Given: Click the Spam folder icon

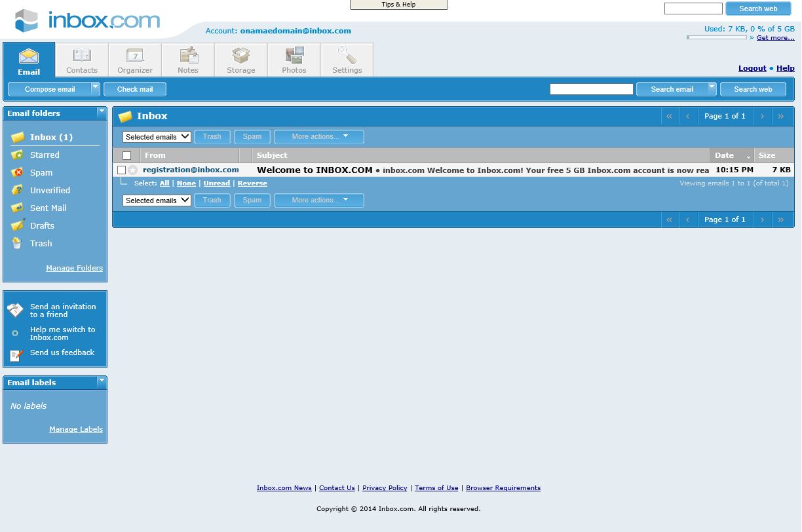Looking at the screenshot, I should pyautogui.click(x=18, y=173).
